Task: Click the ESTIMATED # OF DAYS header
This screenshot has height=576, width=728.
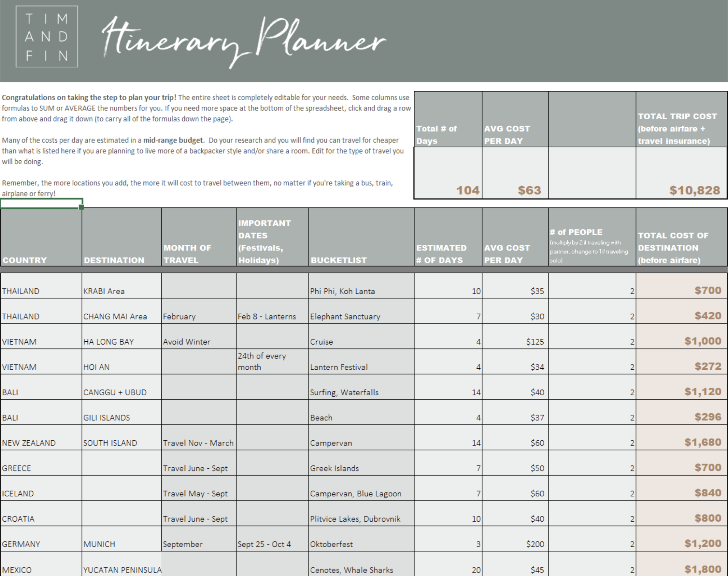Action: coord(448,237)
